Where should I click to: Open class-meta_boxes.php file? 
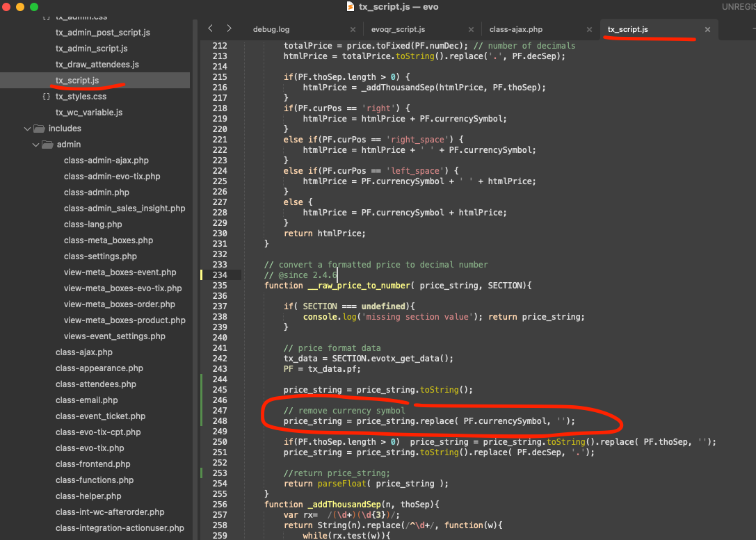tap(108, 240)
